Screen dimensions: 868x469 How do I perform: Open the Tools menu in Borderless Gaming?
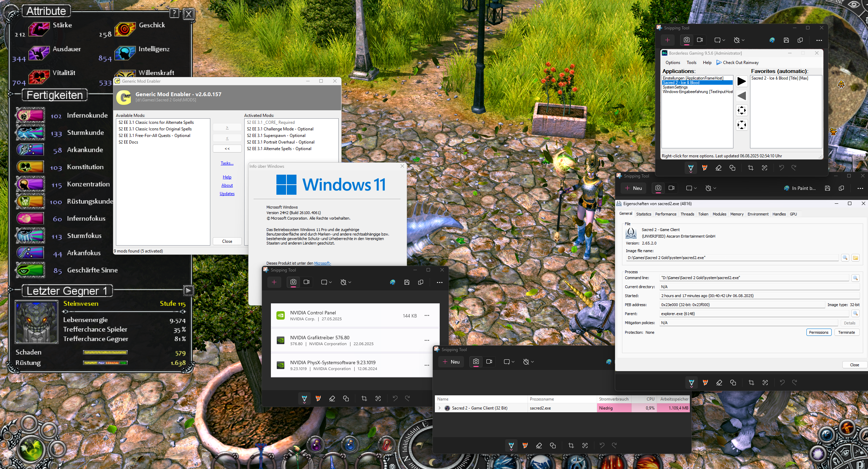[691, 63]
